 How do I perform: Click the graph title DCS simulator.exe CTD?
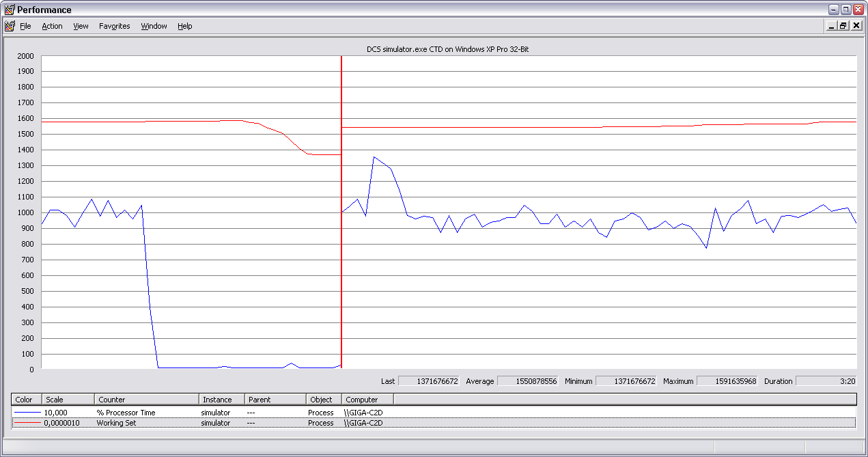point(448,49)
